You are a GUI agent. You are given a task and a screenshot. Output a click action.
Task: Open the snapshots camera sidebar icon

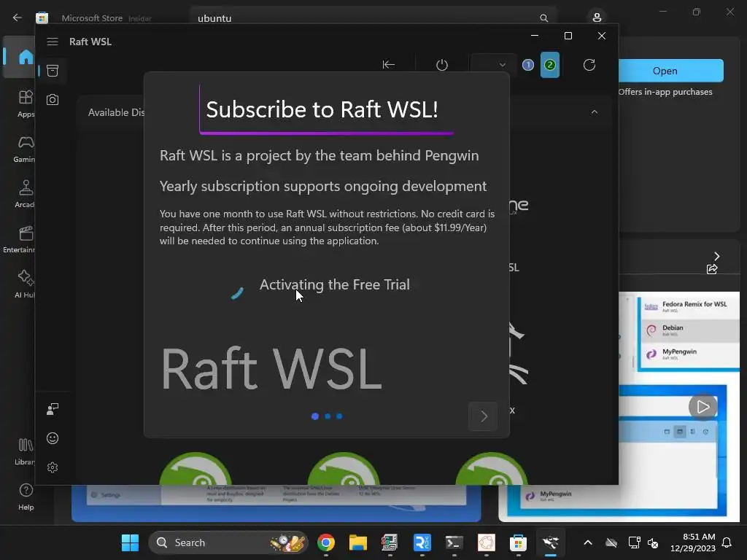coord(53,99)
